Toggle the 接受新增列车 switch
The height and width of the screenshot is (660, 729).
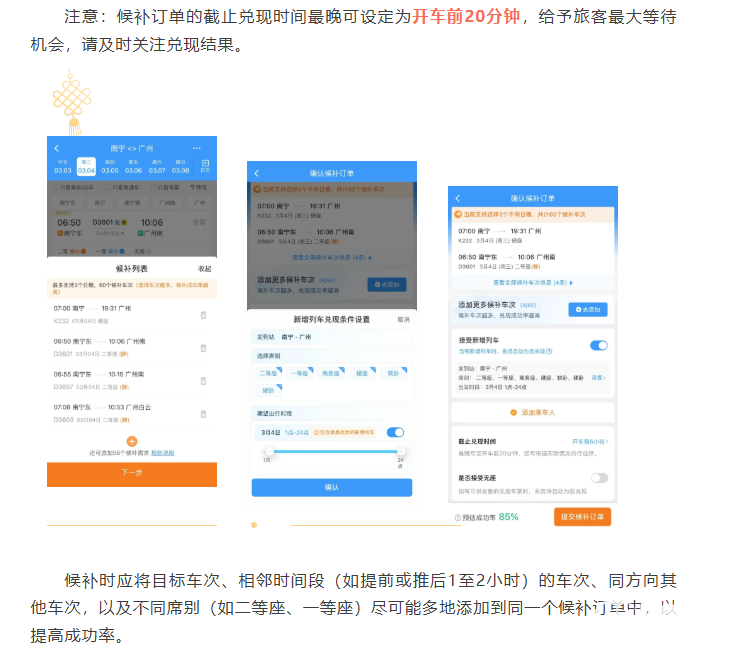(599, 345)
